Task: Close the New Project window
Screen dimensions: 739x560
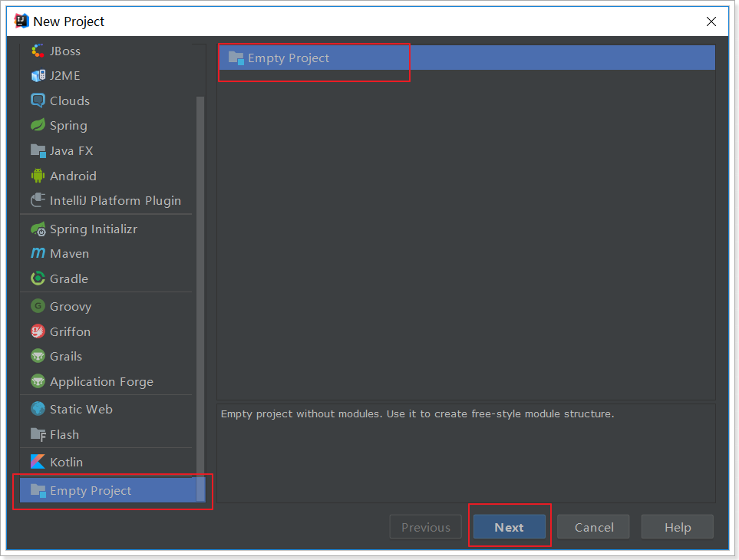Action: (x=711, y=21)
